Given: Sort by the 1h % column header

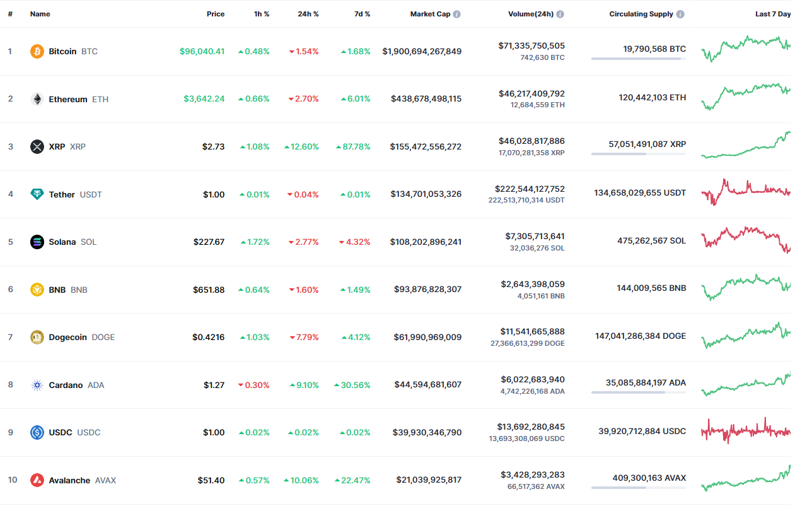Looking at the screenshot, I should (262, 14).
